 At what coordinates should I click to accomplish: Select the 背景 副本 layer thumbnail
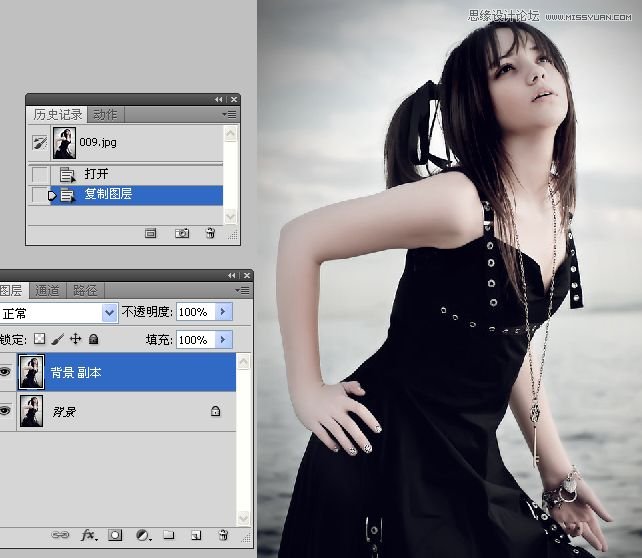click(32, 372)
